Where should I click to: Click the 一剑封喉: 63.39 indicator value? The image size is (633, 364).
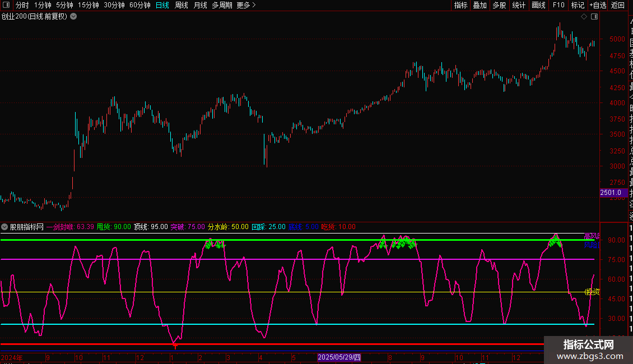pyautogui.click(x=70, y=227)
